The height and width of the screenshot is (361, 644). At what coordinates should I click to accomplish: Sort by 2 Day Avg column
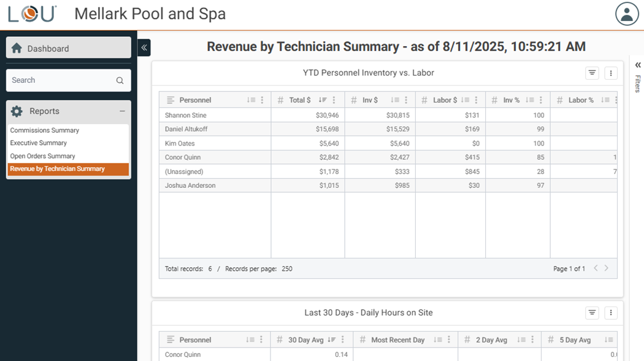(521, 340)
